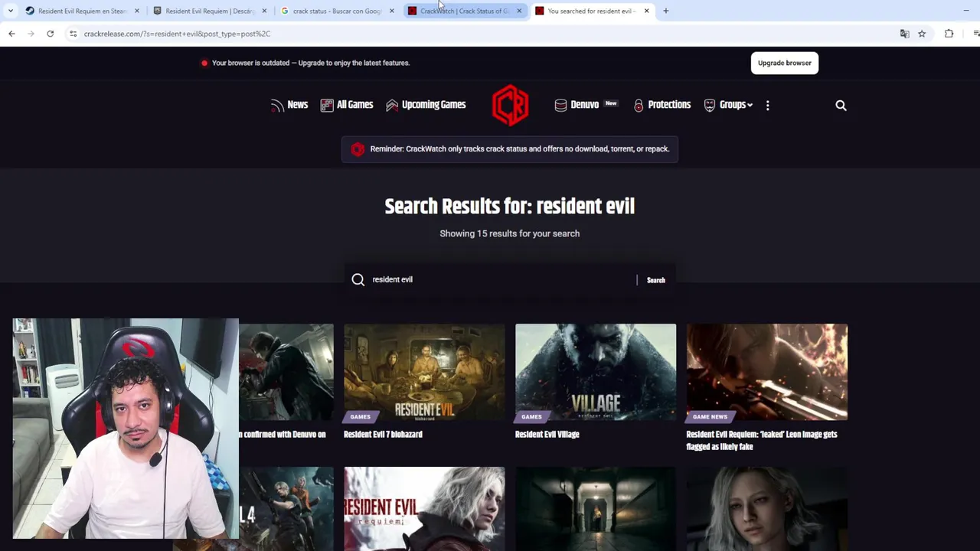This screenshot has width=980, height=551.
Task: Close the CrackWatch Crack Status tab
Action: tap(519, 11)
